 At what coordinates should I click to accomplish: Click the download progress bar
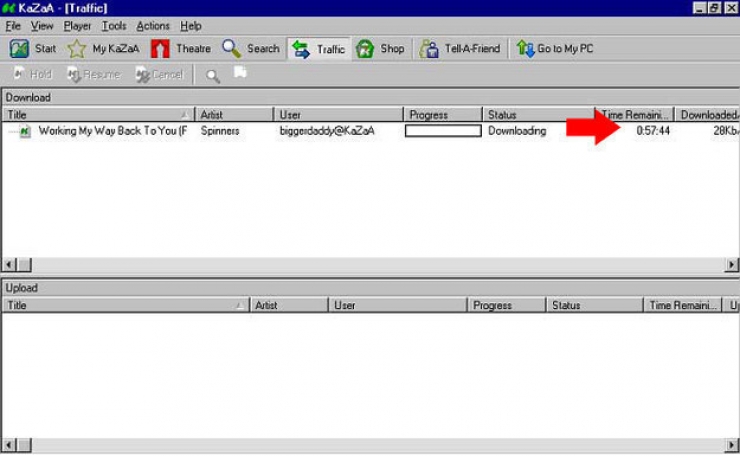tap(443, 131)
